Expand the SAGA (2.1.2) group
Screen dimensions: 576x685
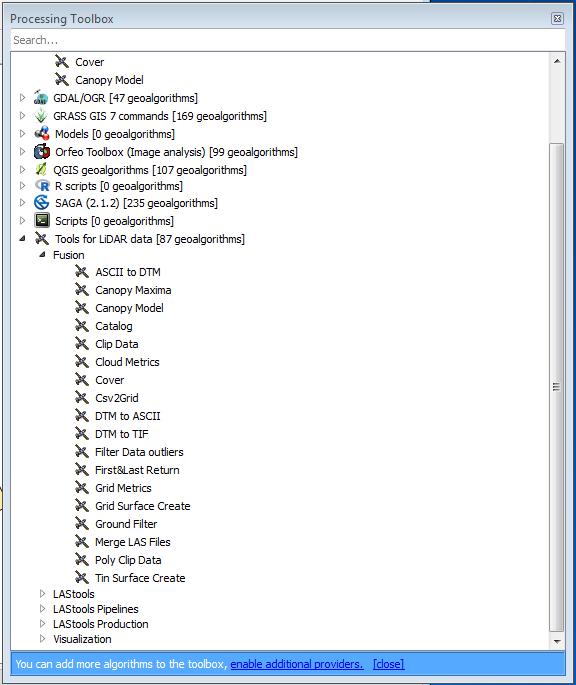point(22,202)
